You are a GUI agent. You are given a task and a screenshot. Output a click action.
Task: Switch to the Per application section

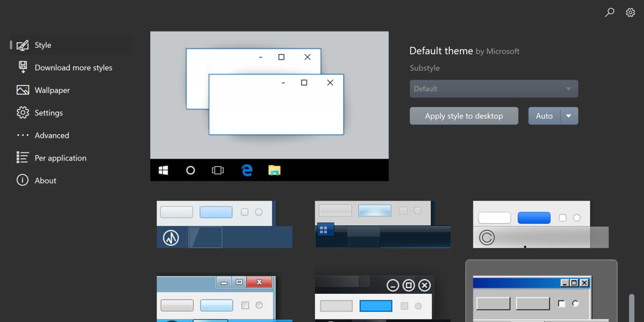point(60,157)
